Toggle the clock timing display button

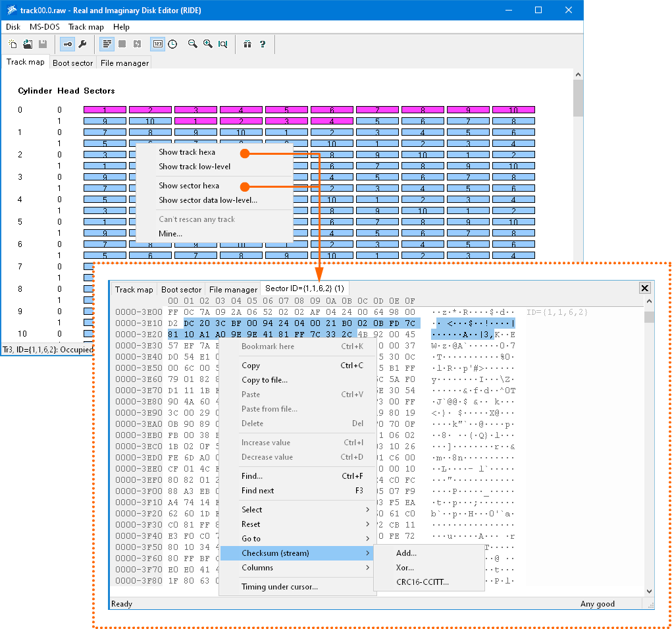[172, 44]
